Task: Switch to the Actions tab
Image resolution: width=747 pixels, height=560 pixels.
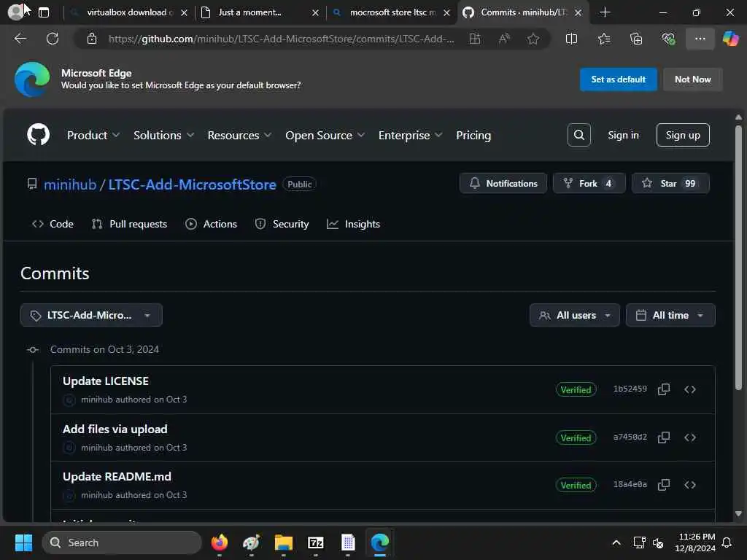Action: point(211,224)
